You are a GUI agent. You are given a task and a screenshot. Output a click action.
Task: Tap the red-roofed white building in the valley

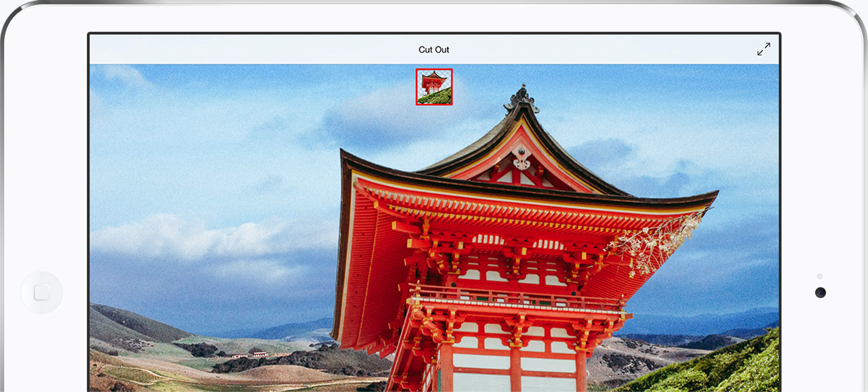coord(260,354)
